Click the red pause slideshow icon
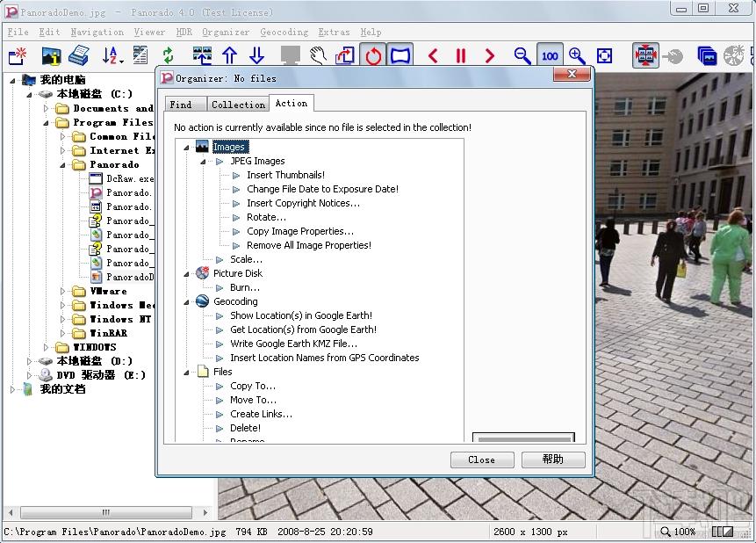 pyautogui.click(x=461, y=56)
